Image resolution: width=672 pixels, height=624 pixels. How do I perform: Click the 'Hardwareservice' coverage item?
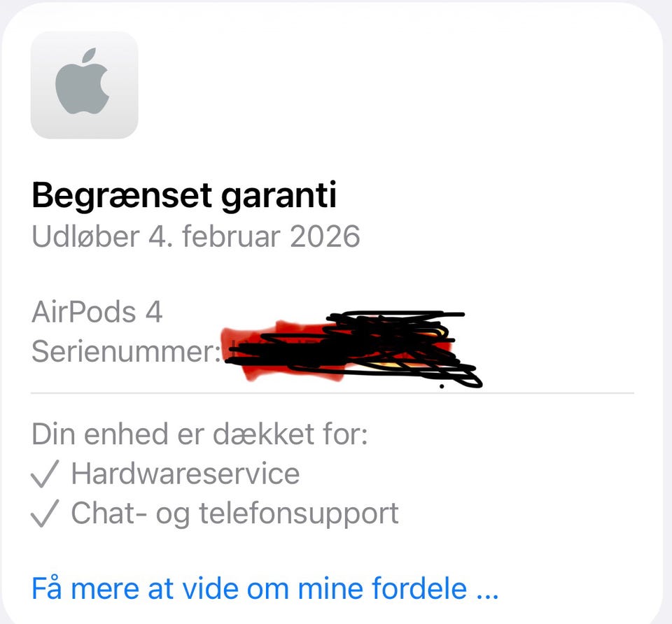click(x=185, y=474)
